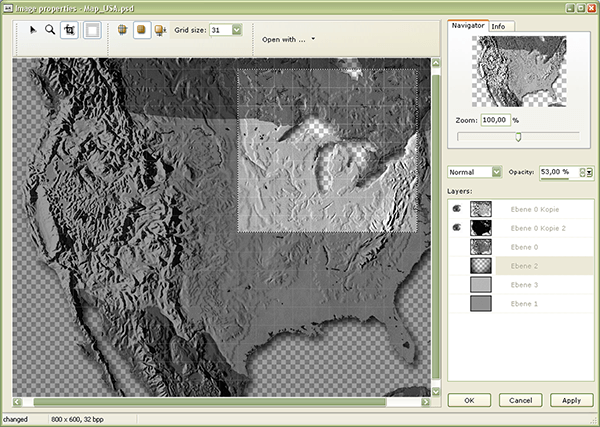Select the Ebene 3 layer
The height and width of the screenshot is (427, 600).
click(523, 285)
